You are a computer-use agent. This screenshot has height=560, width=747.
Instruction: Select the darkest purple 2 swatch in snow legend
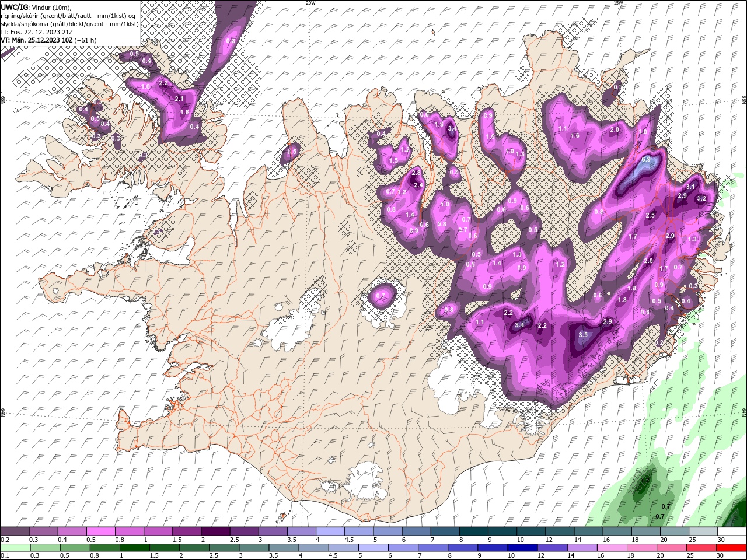215,531
